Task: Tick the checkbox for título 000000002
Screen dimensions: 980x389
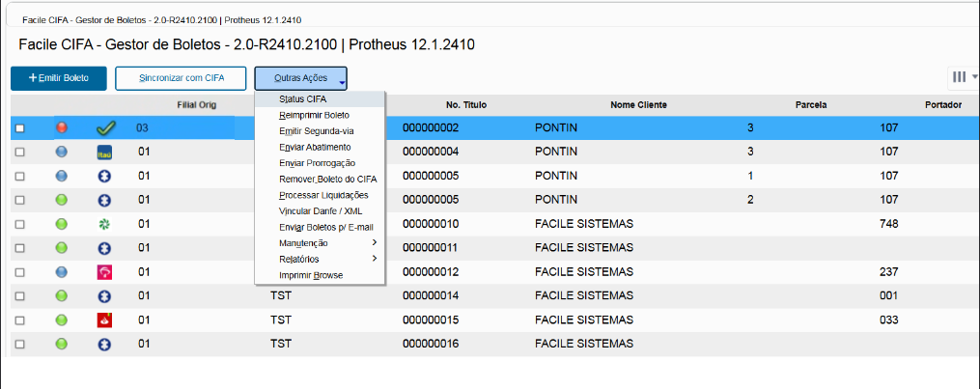Action: (20, 128)
